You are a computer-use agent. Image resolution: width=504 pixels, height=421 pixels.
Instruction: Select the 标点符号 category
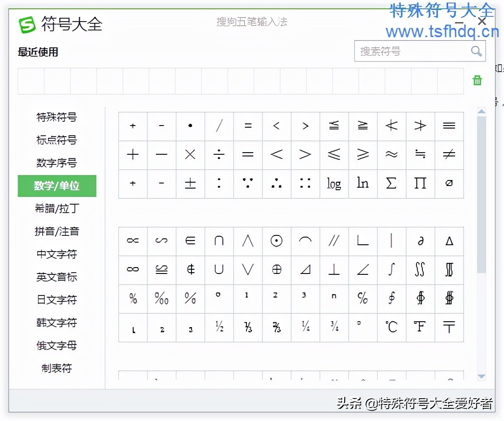57,140
